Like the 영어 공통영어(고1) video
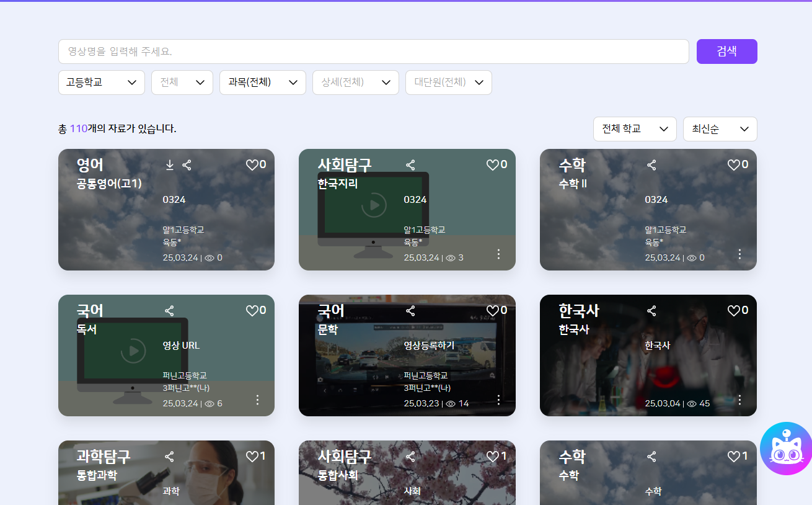The height and width of the screenshot is (505, 812). [252, 165]
